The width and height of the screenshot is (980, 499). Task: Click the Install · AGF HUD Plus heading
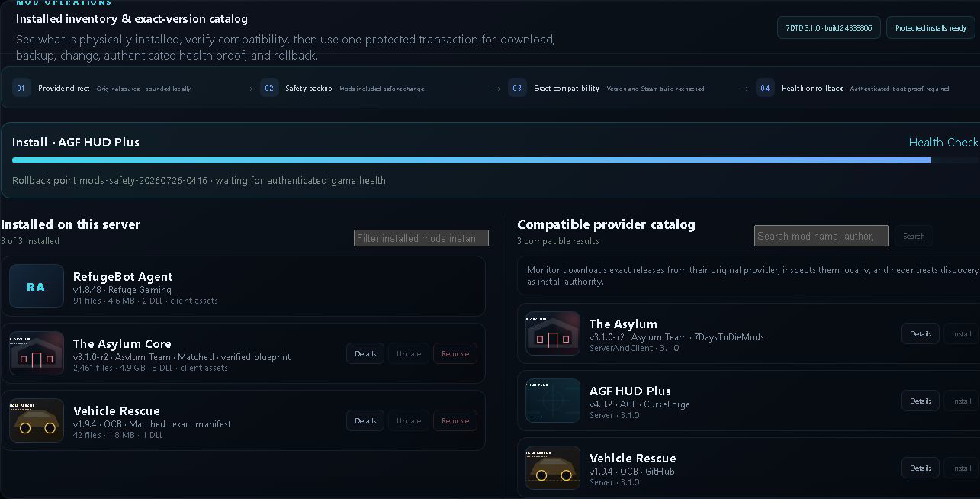click(x=76, y=142)
